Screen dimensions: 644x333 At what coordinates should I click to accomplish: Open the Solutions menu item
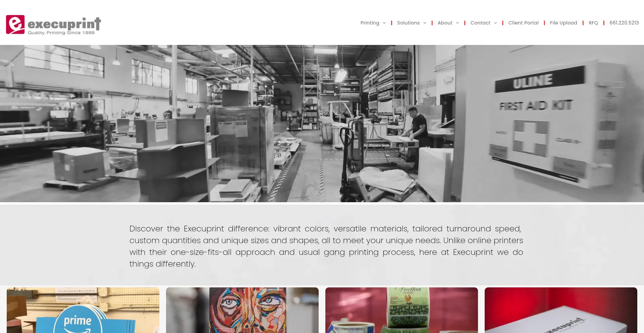pyautogui.click(x=408, y=23)
